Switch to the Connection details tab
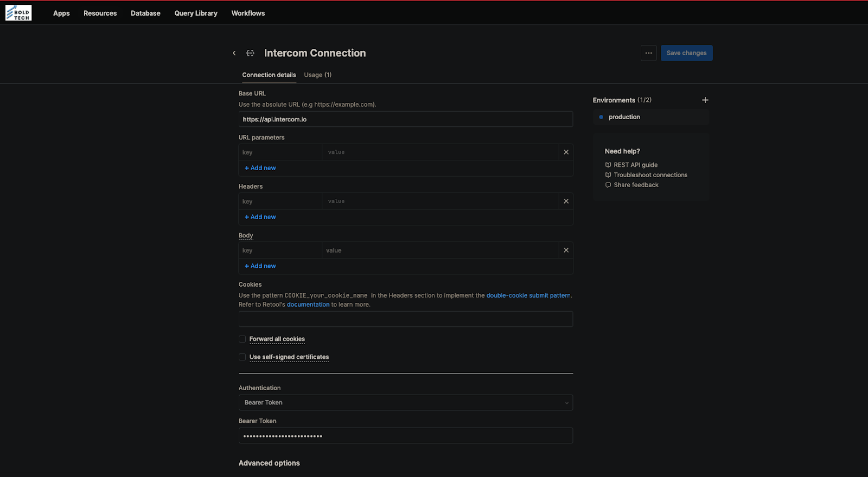The image size is (868, 477). coord(269,75)
